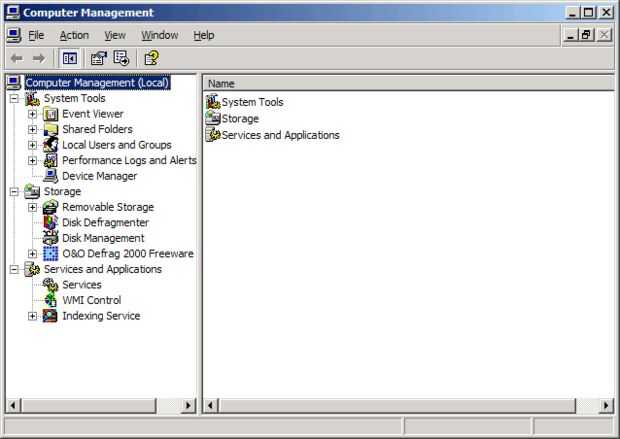
Task: Maximize the Computer Management window
Action: tap(588, 13)
